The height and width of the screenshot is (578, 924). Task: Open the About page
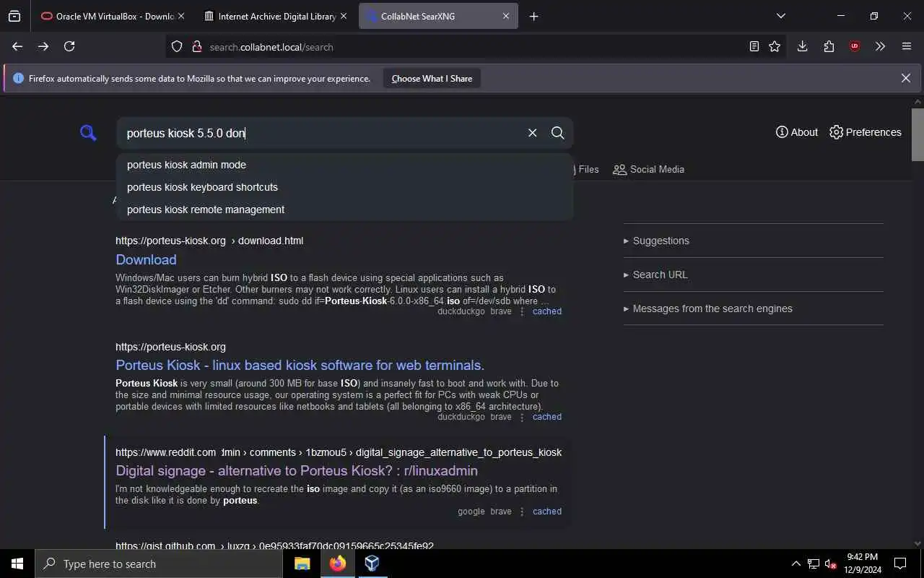[x=796, y=132]
